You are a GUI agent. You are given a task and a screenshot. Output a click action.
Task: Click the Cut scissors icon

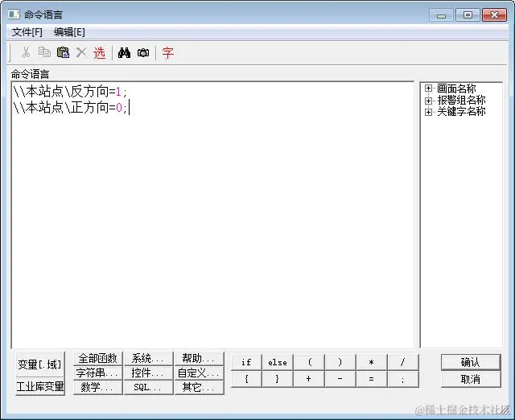[26, 52]
